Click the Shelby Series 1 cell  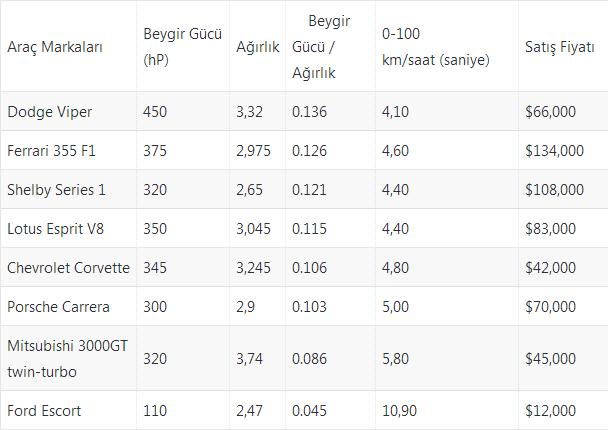click(56, 190)
